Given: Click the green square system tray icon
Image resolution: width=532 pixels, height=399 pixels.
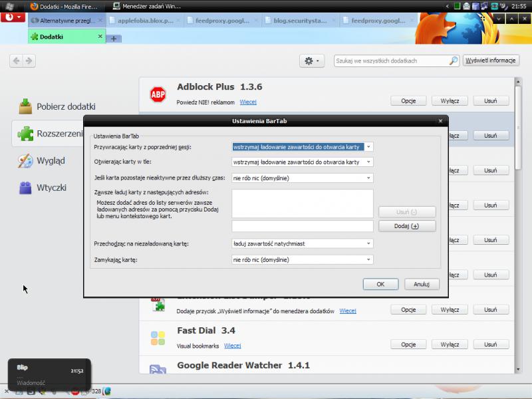Looking at the screenshot, I should [x=457, y=6].
